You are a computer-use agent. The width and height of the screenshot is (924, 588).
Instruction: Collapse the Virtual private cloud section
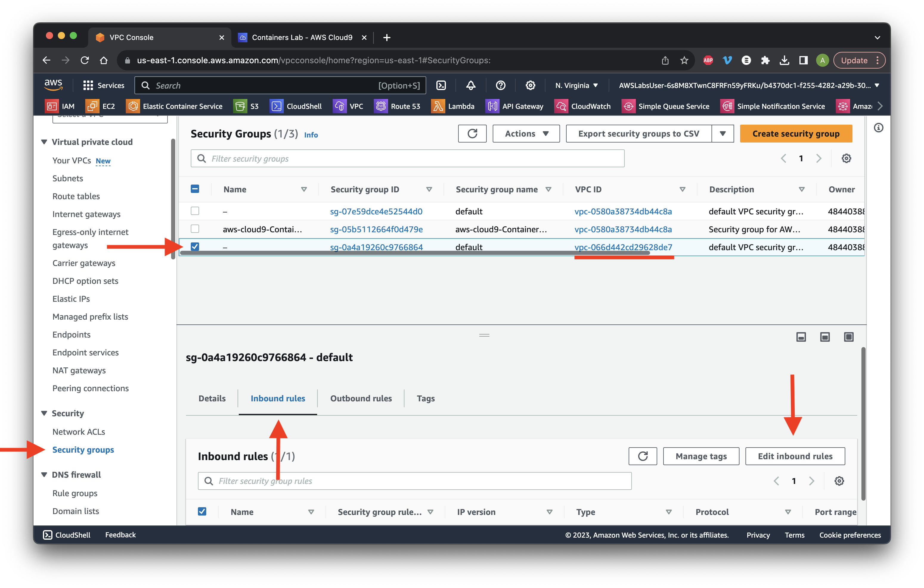point(44,142)
